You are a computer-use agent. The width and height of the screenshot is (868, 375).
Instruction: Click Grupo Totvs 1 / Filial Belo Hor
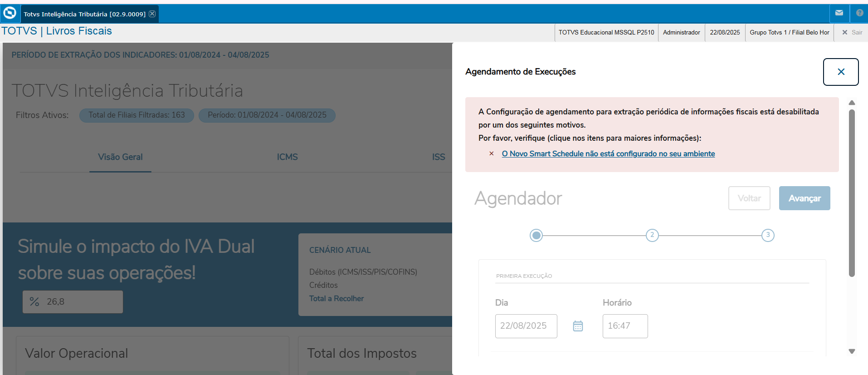tap(790, 32)
